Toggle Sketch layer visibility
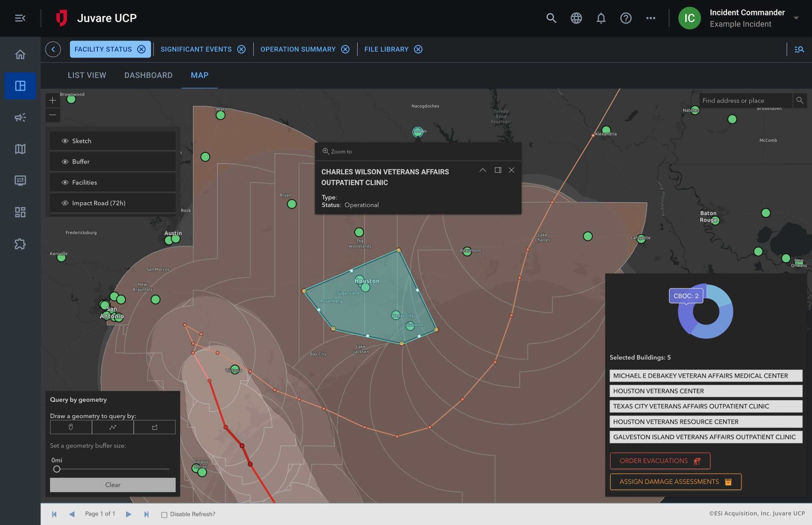This screenshot has height=525, width=812. click(x=65, y=141)
